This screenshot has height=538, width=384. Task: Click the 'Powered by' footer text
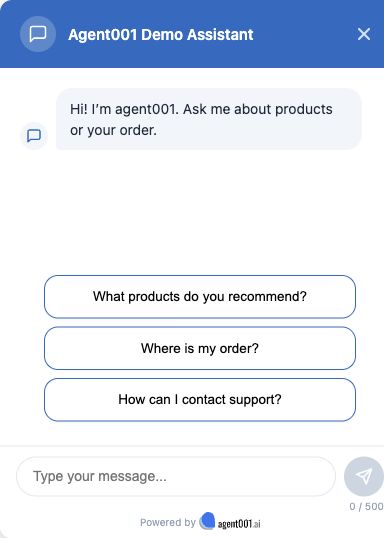click(167, 522)
